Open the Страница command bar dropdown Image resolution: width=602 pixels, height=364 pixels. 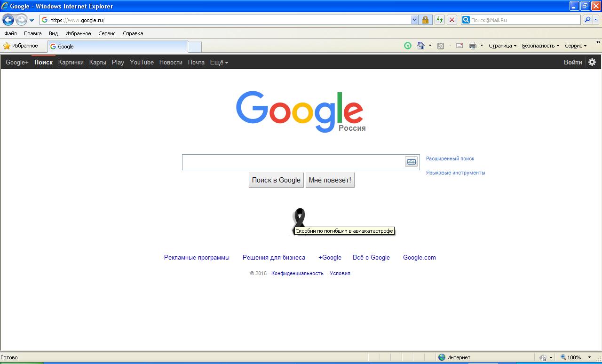(502, 46)
